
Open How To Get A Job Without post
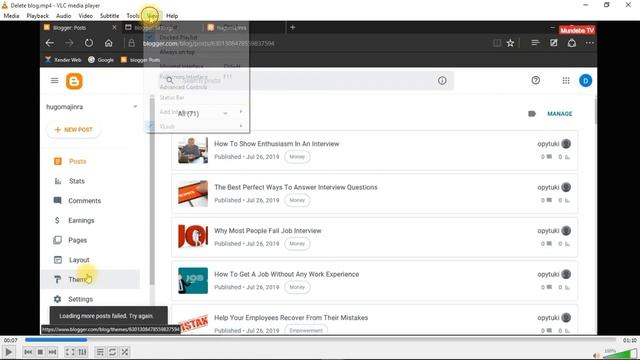(287, 274)
